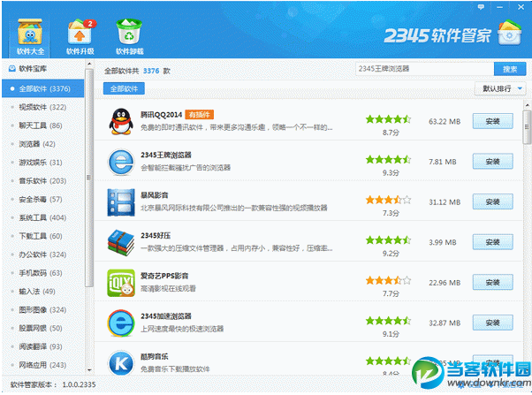The width and height of the screenshot is (532, 395).
Task: Select 视频软件 (322) category
Action: [x=42, y=107]
